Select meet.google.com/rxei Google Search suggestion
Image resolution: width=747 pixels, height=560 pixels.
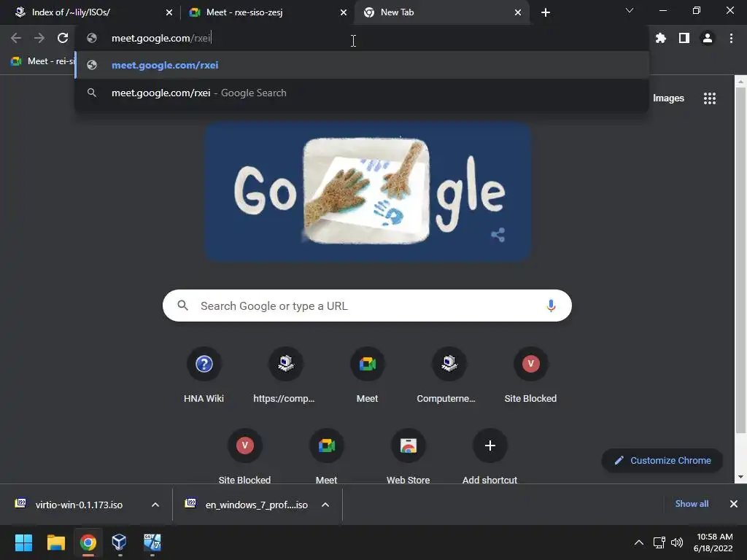click(362, 93)
